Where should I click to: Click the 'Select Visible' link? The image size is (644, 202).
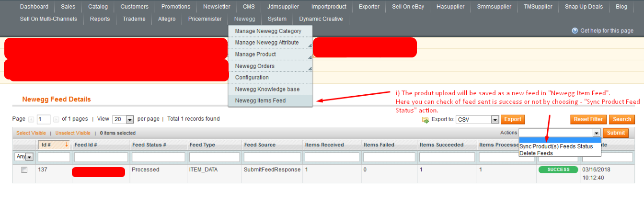31,133
